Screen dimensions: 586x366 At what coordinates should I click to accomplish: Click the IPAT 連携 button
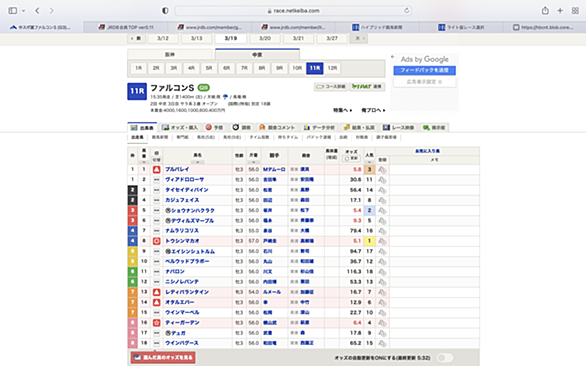(x=367, y=87)
